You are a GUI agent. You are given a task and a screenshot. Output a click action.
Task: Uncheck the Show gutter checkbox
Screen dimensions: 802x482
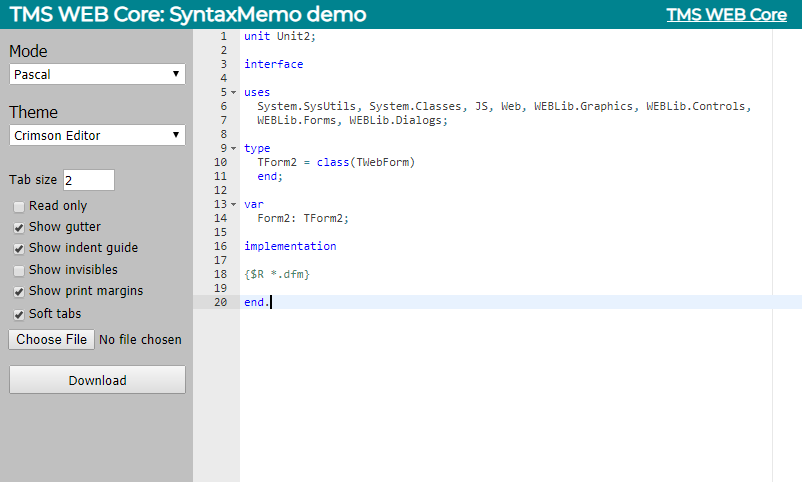pos(19,228)
